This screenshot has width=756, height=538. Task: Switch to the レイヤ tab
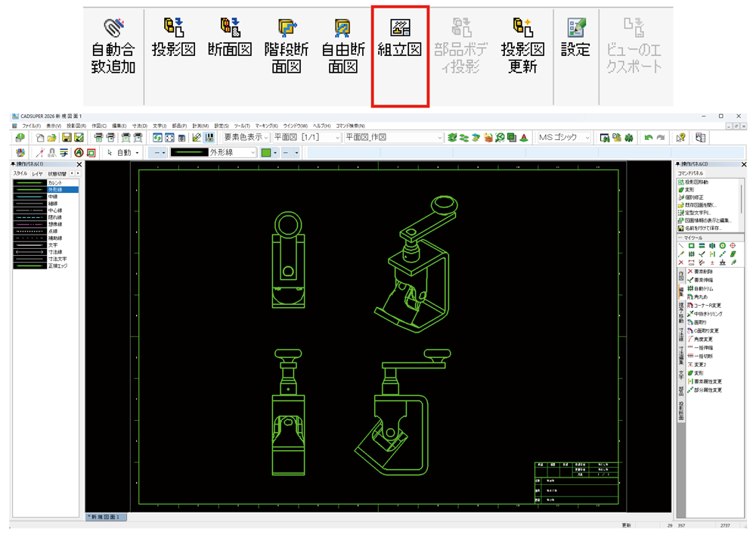[x=37, y=174]
